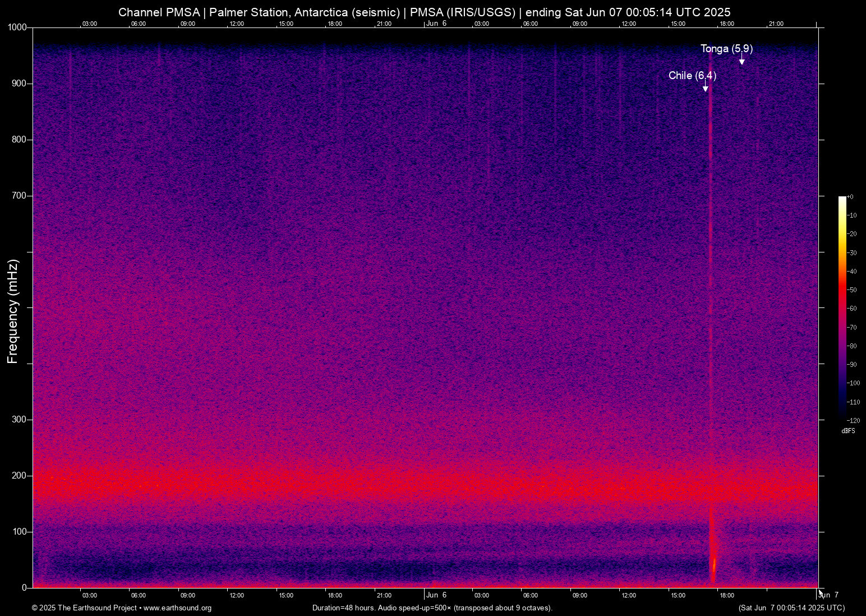Image resolution: width=866 pixels, height=616 pixels.
Task: Click the dBFS color scale bar
Action: point(842,307)
